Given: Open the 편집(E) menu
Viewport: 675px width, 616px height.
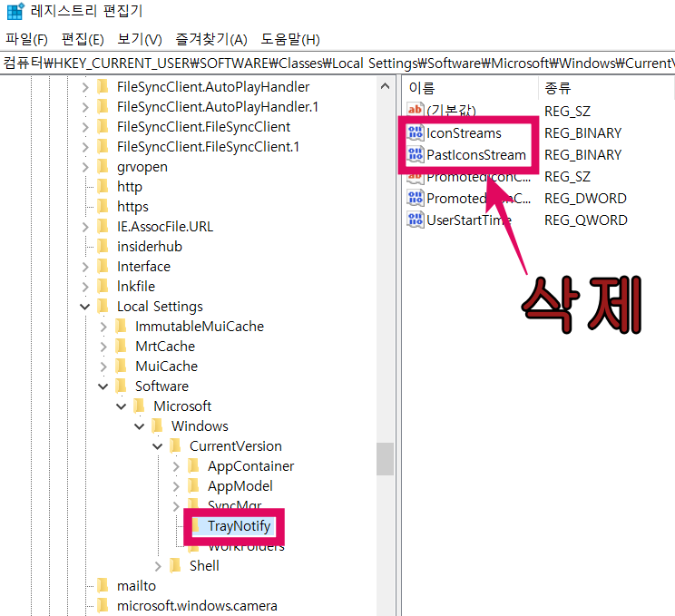Looking at the screenshot, I should tap(83, 40).
